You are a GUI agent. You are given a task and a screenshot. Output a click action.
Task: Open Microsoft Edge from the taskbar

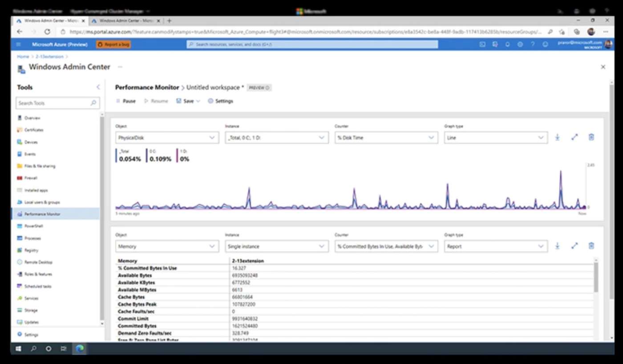click(x=80, y=349)
